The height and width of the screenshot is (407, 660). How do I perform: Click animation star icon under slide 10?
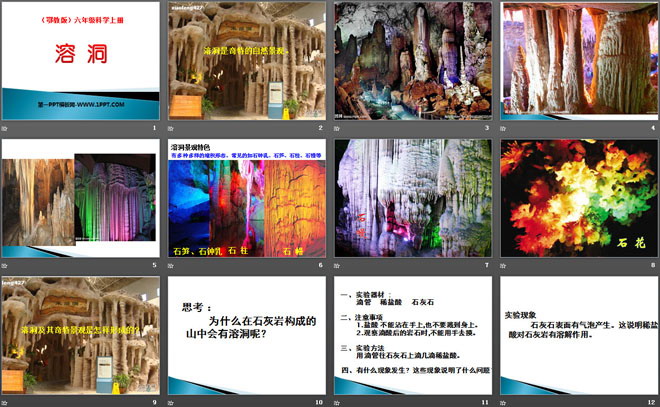170,403
